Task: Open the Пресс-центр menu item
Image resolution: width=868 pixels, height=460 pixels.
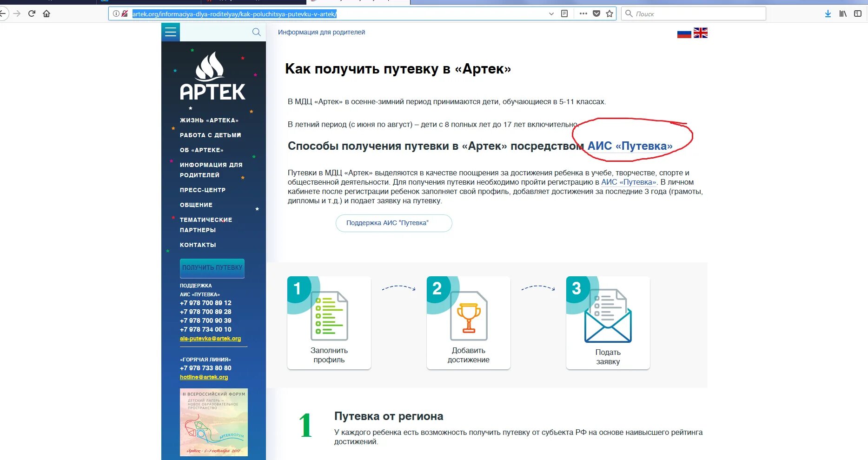Action: (x=203, y=190)
